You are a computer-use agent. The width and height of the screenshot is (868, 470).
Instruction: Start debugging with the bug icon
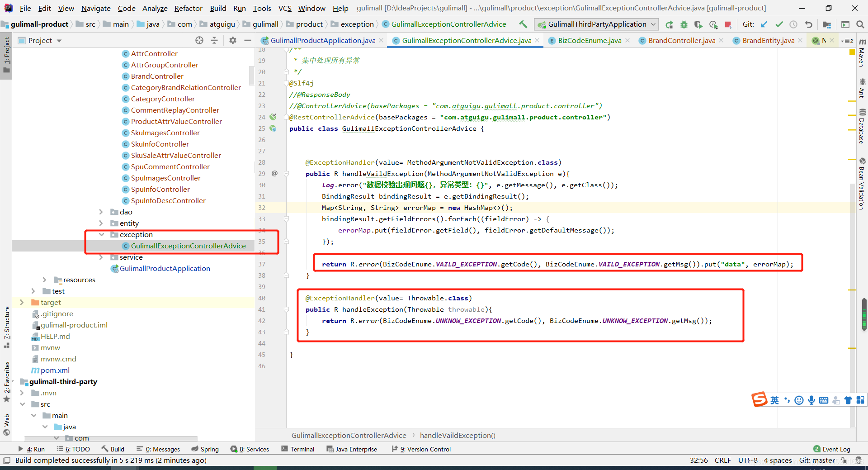click(x=684, y=24)
